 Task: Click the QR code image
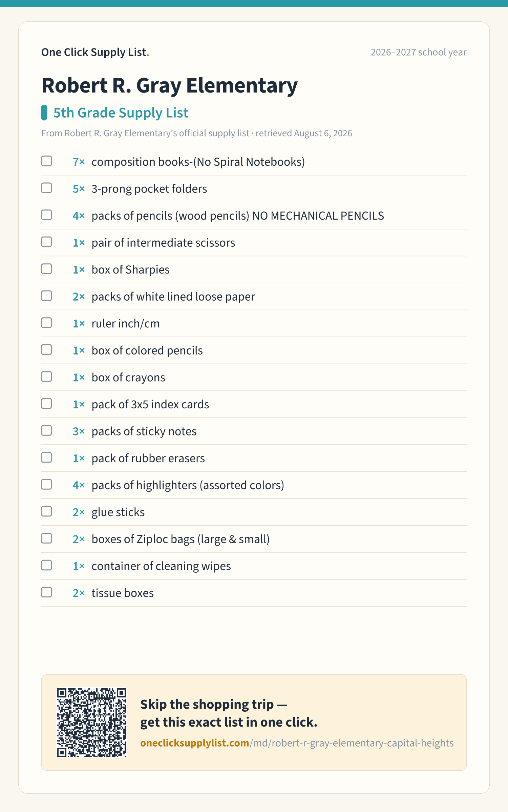tap(91, 723)
